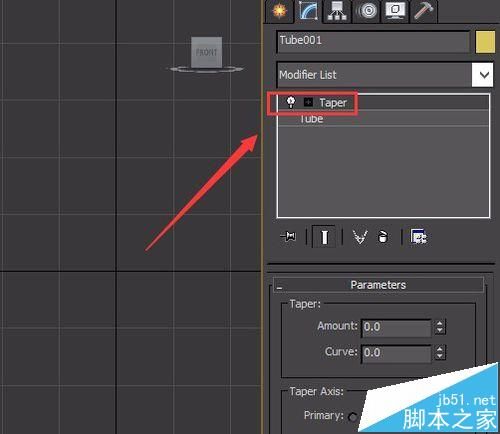The width and height of the screenshot is (500, 434).
Task: Click the FRONT ViewCube face
Action: [207, 52]
